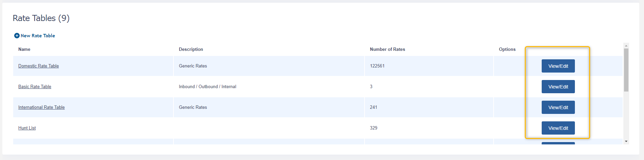Open the International Rate Table link
Screen dimensions: 644x160
tap(41, 107)
